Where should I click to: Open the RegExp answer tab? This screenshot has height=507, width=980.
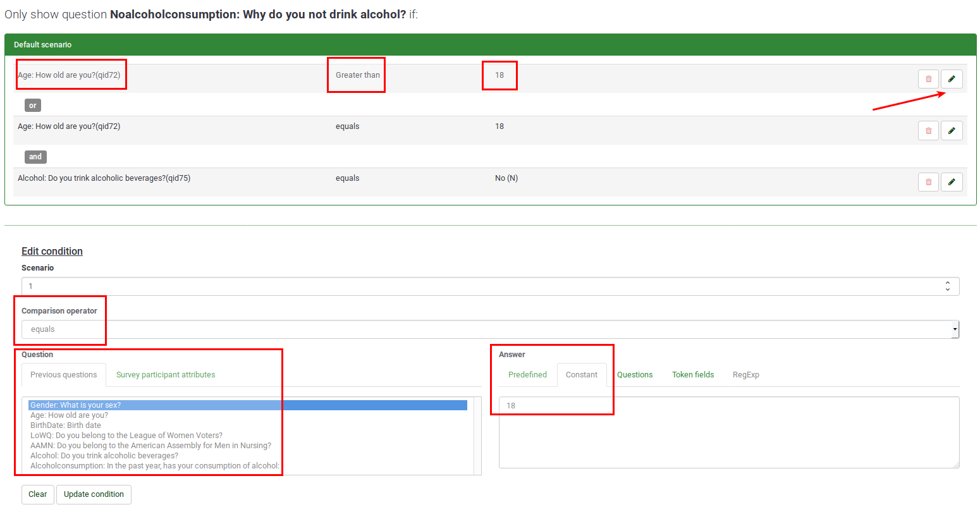pyautogui.click(x=746, y=375)
